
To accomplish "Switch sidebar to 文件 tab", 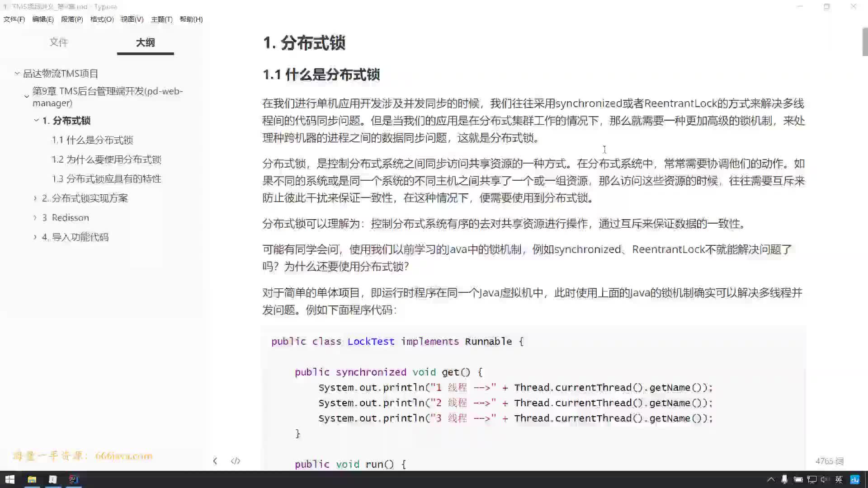I will click(x=59, y=42).
